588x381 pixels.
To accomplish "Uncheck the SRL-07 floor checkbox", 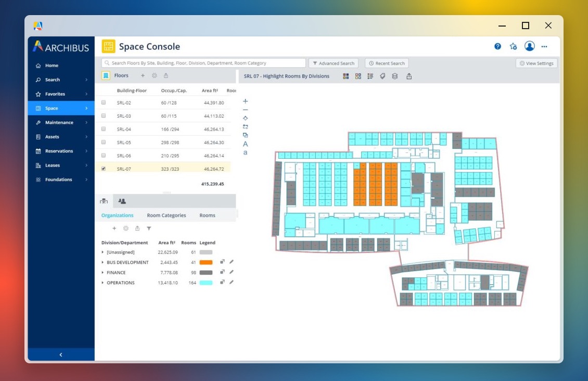I will click(104, 169).
